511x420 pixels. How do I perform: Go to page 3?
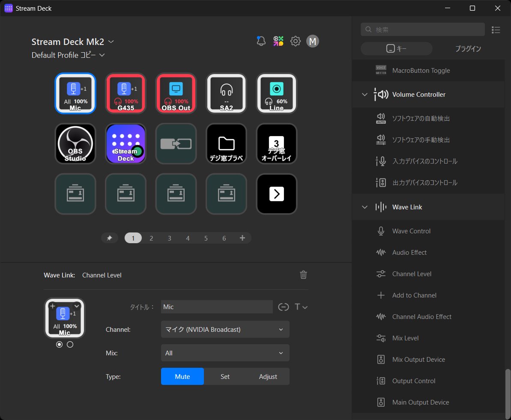click(170, 238)
